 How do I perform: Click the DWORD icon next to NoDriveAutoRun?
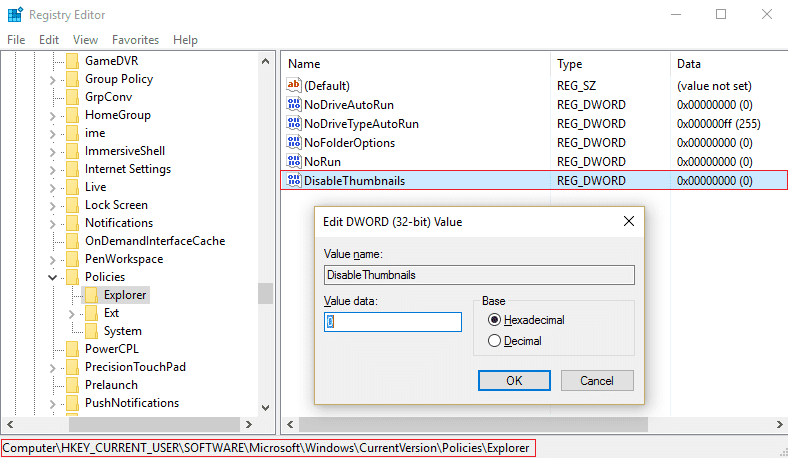pos(294,105)
